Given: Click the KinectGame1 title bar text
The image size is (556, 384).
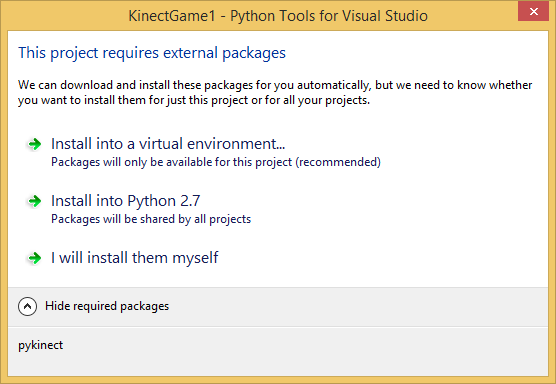Looking at the screenshot, I should point(278,16).
